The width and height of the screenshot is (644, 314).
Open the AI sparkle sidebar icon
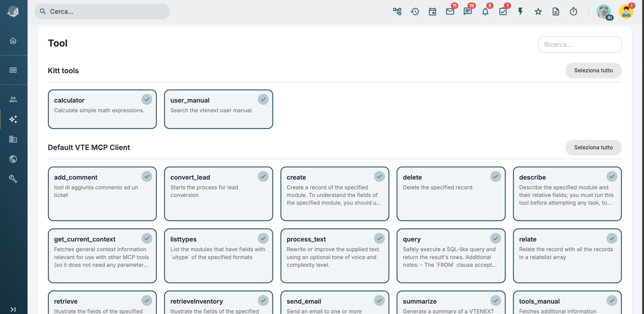[13, 119]
